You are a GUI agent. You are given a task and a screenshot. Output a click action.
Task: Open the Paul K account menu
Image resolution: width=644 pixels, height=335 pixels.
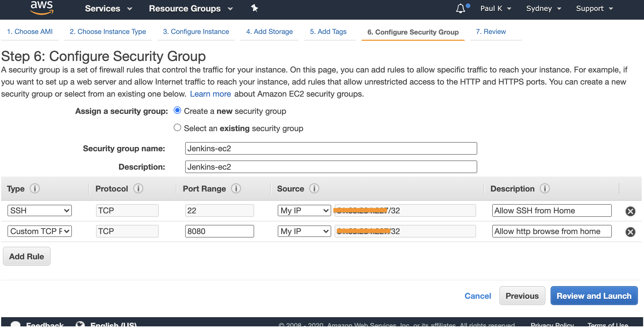pyautogui.click(x=496, y=9)
